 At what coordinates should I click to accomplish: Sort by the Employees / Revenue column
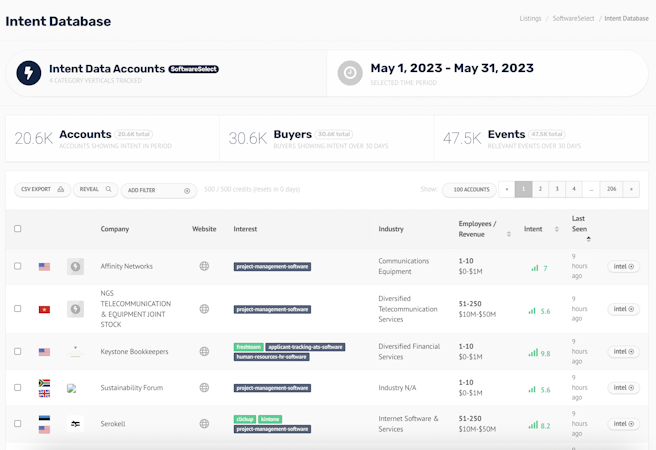[509, 233]
